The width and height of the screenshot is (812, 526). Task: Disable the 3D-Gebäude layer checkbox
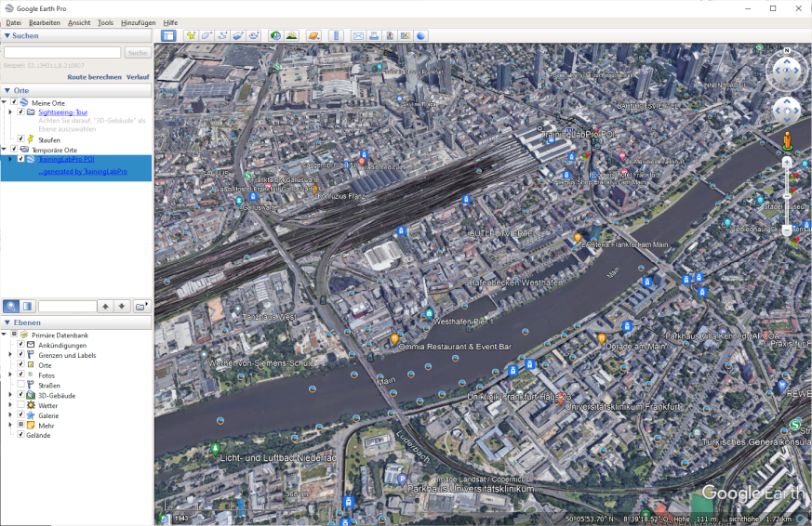pos(21,395)
